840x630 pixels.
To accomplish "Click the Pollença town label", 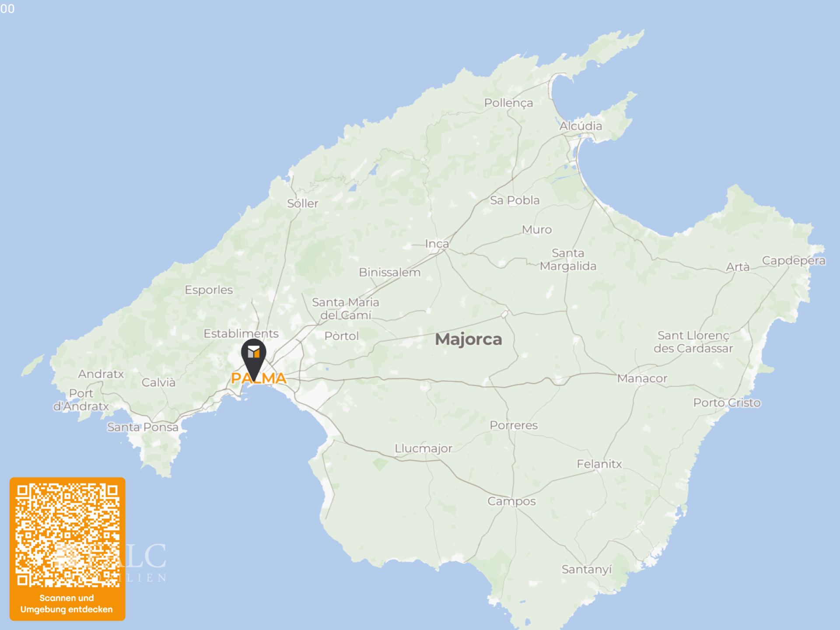I will point(508,103).
